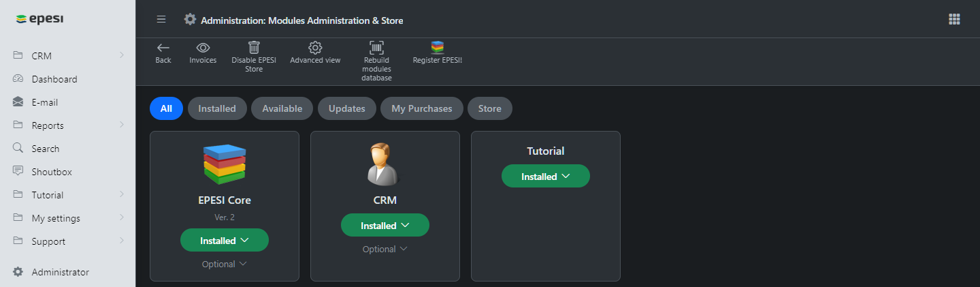Screen dimensions: 980x287
Task: Switch to Advanced view
Action: (315, 53)
